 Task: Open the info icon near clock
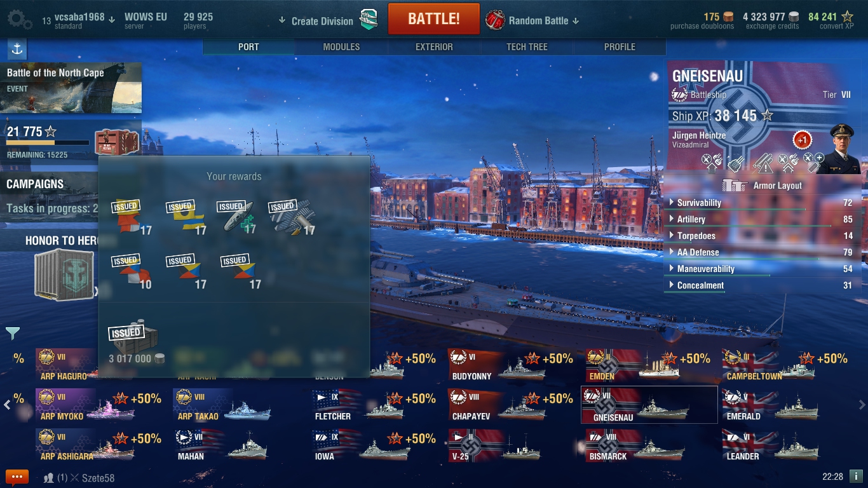tap(856, 476)
